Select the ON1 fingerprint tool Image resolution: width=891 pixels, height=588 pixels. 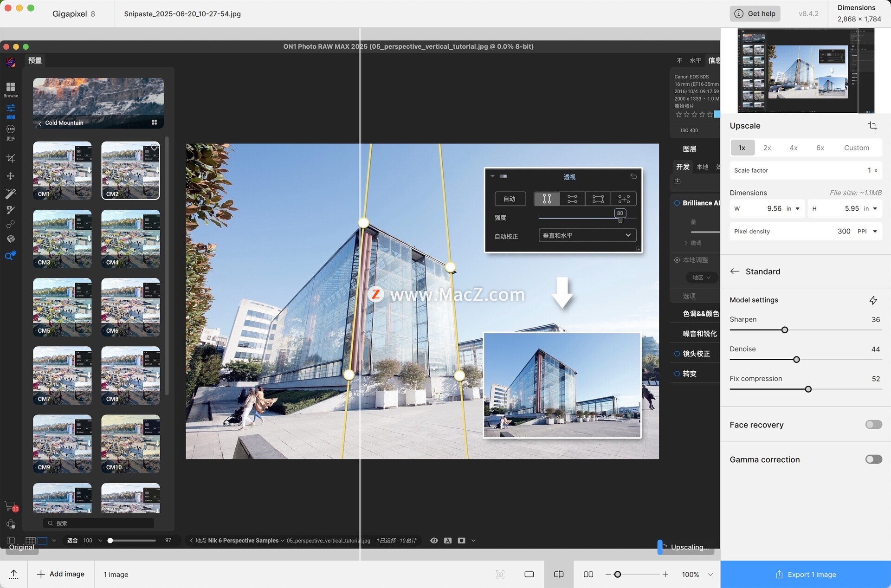coord(11,239)
